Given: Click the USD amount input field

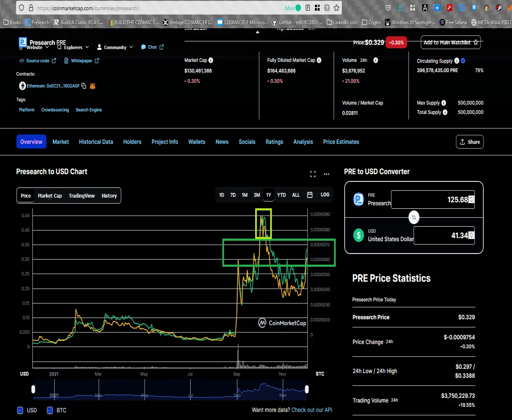Looking at the screenshot, I should pyautogui.click(x=444, y=235).
